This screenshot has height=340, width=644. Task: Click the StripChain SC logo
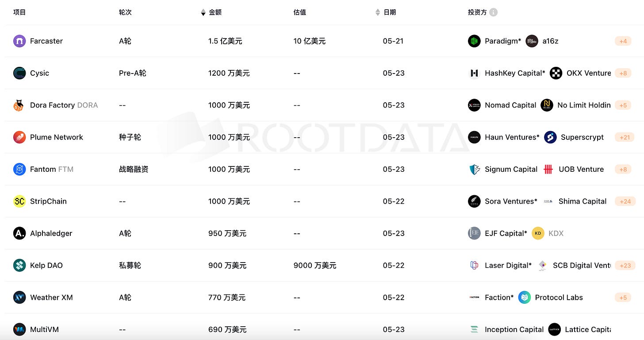pyautogui.click(x=19, y=201)
